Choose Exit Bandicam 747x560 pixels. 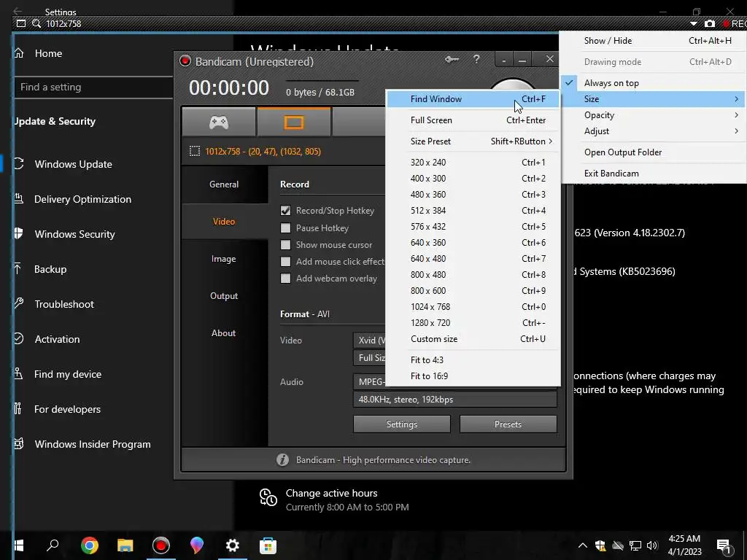(x=653, y=174)
